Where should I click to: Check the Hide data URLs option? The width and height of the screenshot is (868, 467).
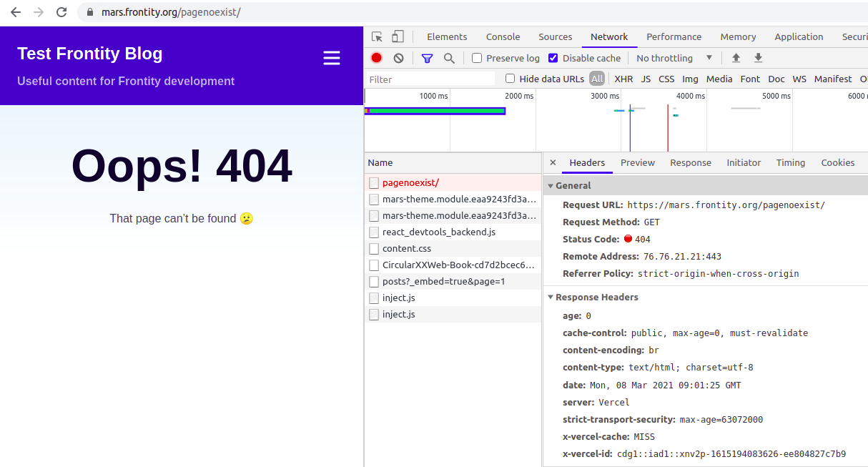[x=511, y=79]
